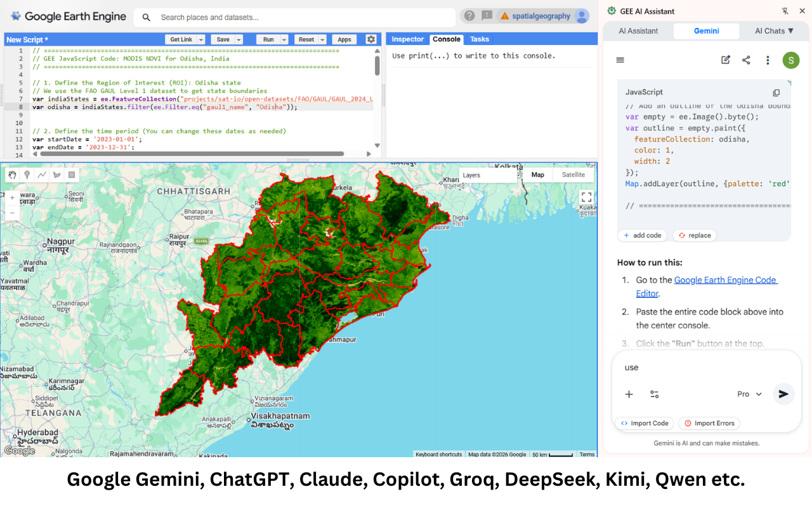Open map Keyboard shortcuts
812x508 pixels.
click(438, 454)
